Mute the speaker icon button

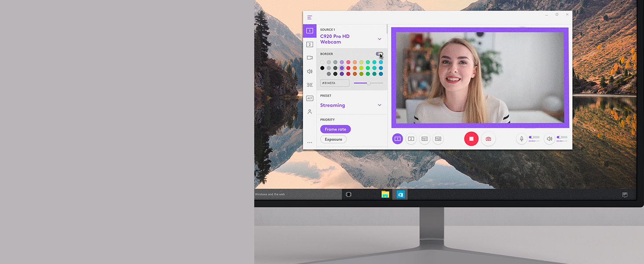coord(549,139)
